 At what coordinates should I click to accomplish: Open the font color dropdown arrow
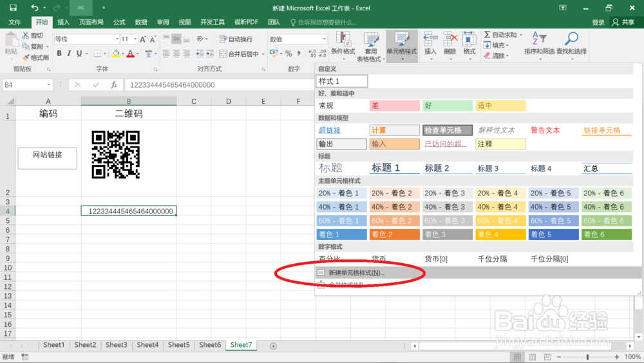[138, 54]
